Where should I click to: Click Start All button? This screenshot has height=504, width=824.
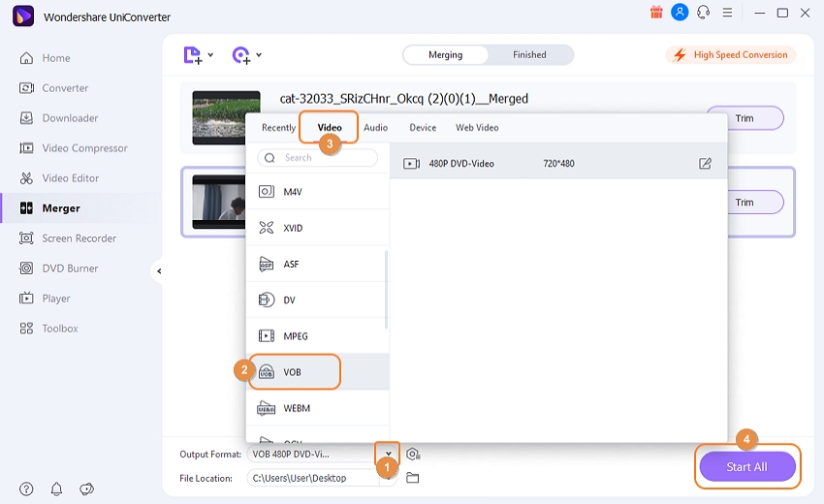[746, 467]
